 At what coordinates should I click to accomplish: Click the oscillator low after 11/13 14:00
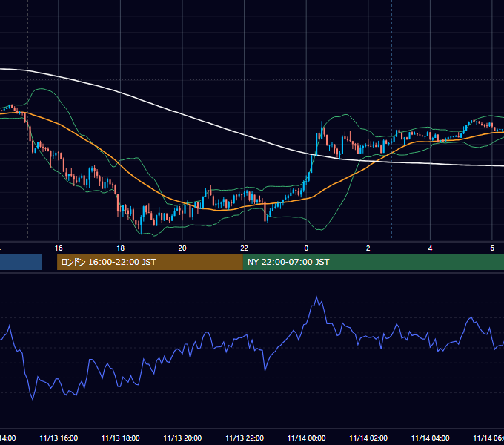[33, 399]
